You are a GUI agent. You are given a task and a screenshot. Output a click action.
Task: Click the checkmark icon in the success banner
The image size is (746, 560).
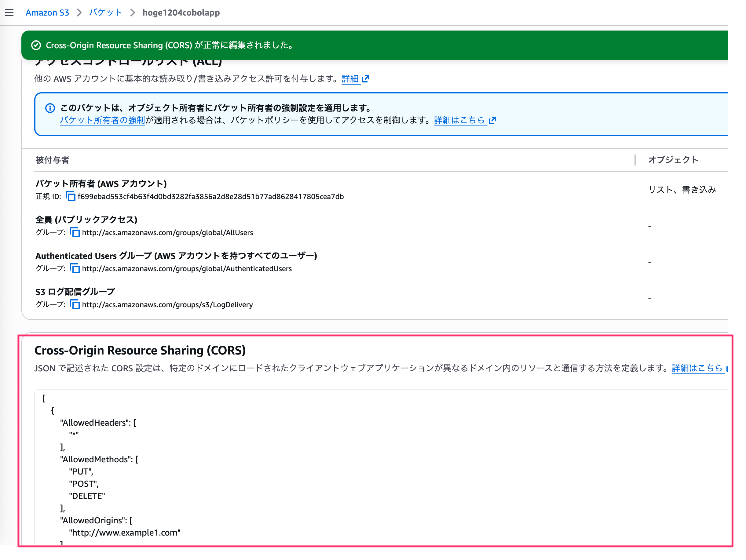[37, 45]
